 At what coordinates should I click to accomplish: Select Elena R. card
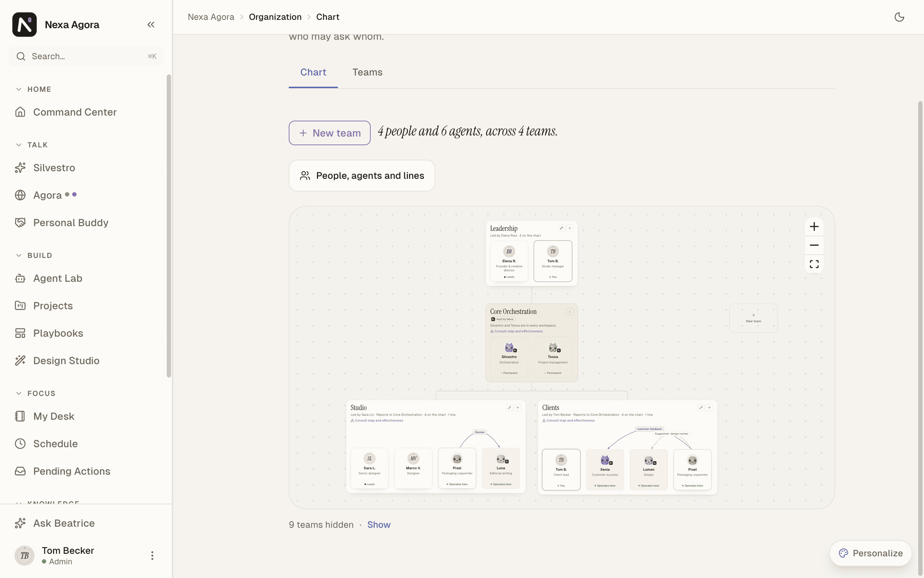(509, 261)
